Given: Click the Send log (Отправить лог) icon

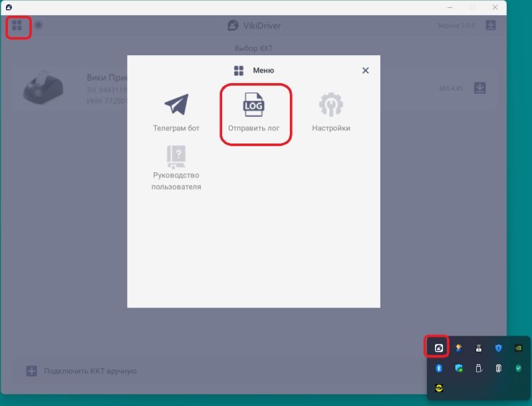Looking at the screenshot, I should (x=254, y=106).
